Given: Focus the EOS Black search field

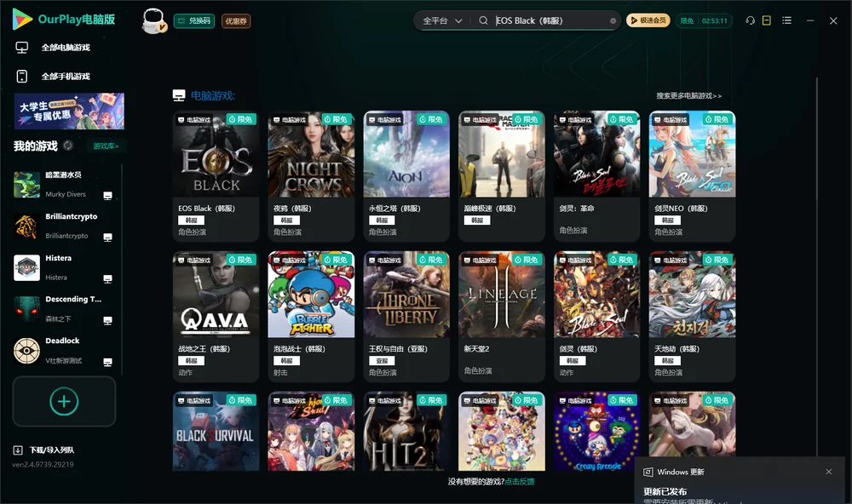Looking at the screenshot, I should click(550, 20).
